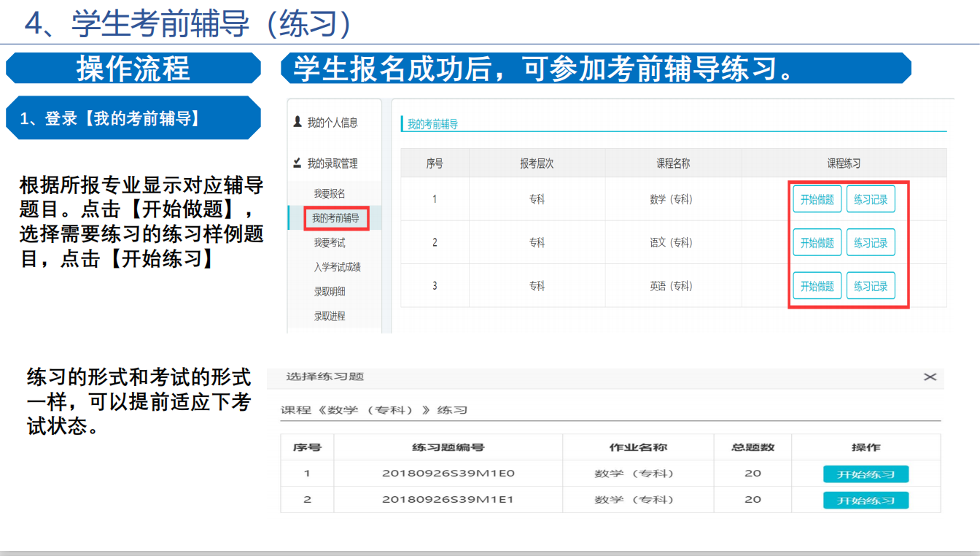Click the 课程《数学（专科）》练习 heading
Viewport: 980px width, 556px height.
click(x=374, y=410)
